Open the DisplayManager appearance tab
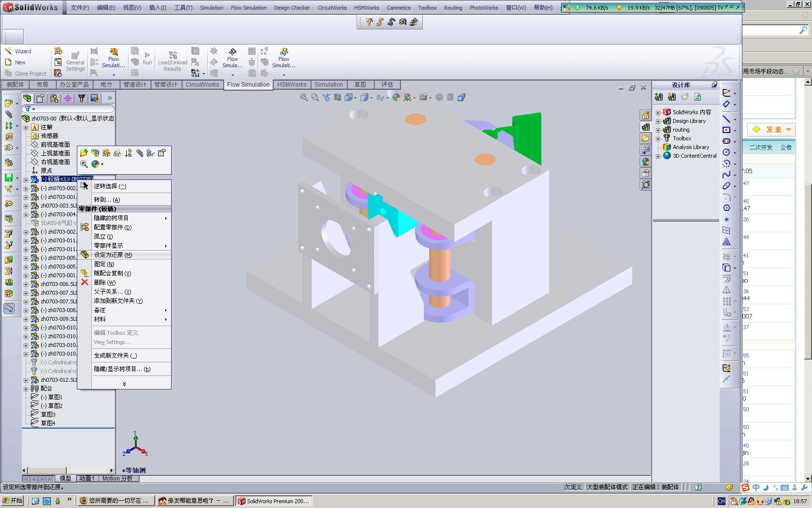 click(x=95, y=98)
